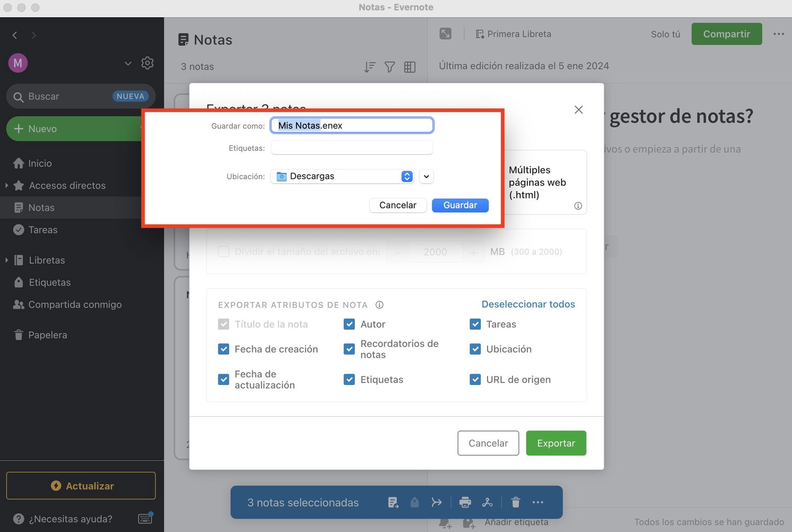Open keyboard shortcuts icon in sidebar

click(145, 518)
